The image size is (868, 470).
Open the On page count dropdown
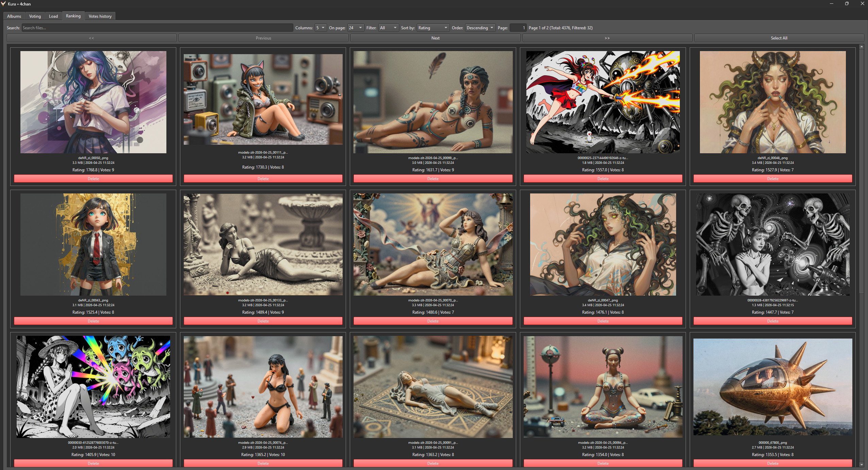[x=356, y=28]
